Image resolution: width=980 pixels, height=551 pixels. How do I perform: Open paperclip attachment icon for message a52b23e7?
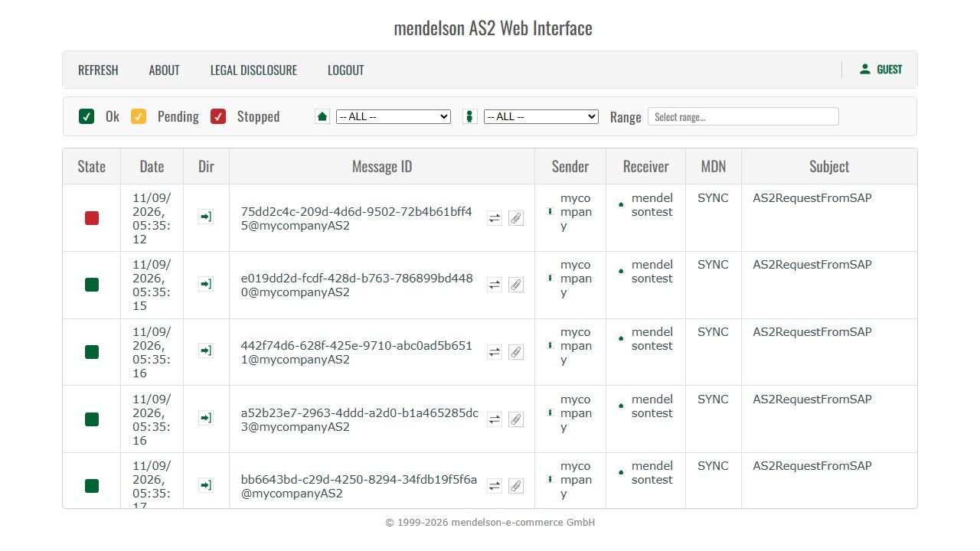click(x=516, y=419)
